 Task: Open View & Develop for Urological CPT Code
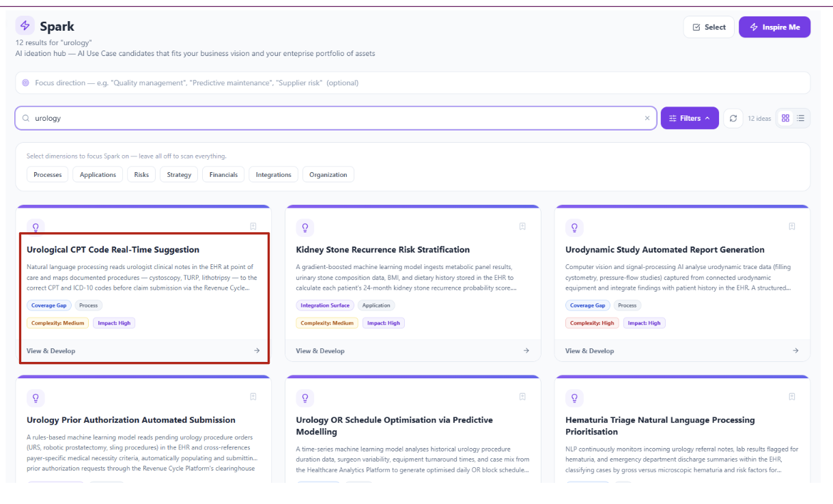tap(51, 351)
